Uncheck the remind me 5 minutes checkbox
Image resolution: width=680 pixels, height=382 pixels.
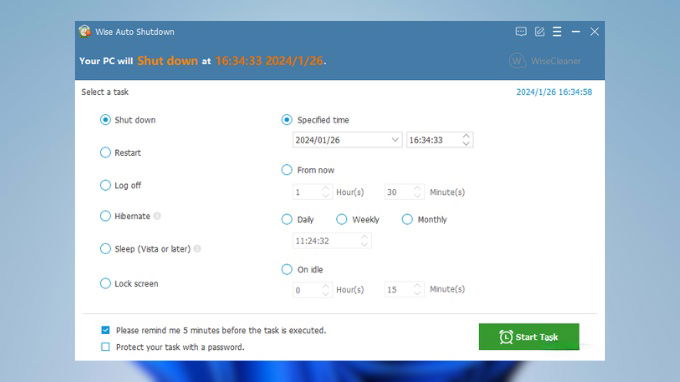tap(105, 330)
